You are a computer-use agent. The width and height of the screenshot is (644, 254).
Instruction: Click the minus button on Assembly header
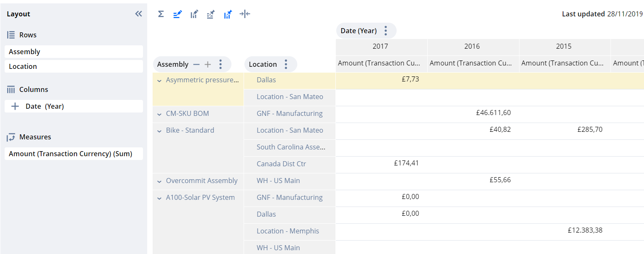pos(196,64)
